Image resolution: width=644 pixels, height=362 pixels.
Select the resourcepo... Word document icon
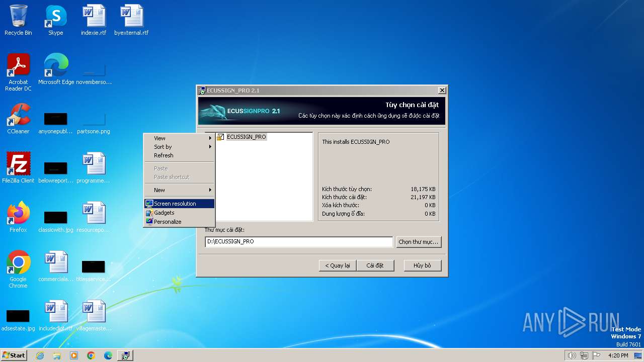tap(94, 217)
